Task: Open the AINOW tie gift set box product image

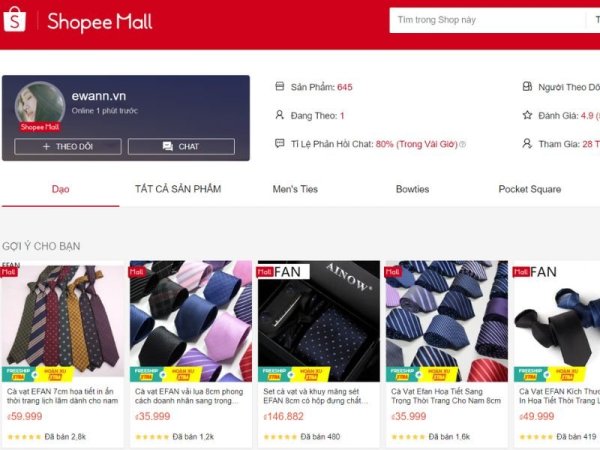Action: tap(319, 321)
